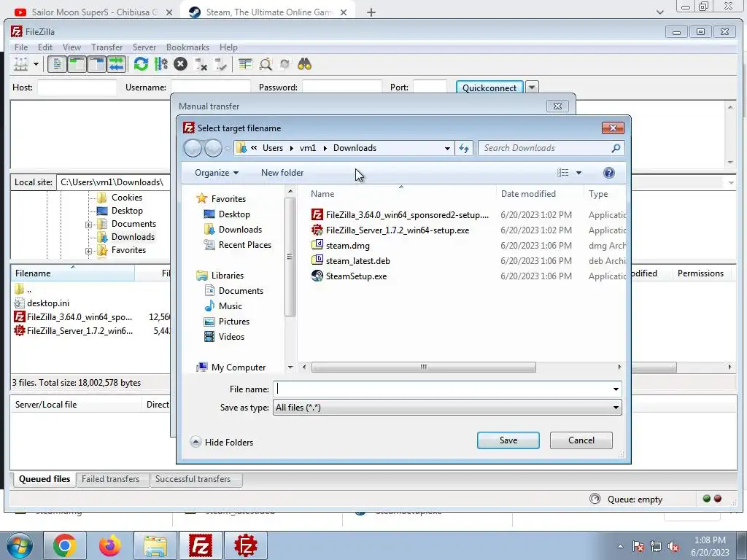Select desktop.ini in the local file list
Screen dimensions: 747x560
click(x=47, y=303)
